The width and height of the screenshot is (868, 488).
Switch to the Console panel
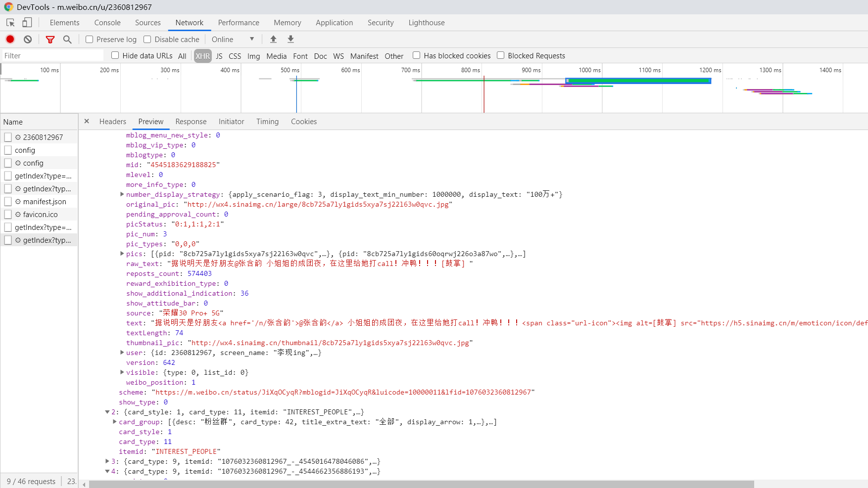tap(107, 23)
